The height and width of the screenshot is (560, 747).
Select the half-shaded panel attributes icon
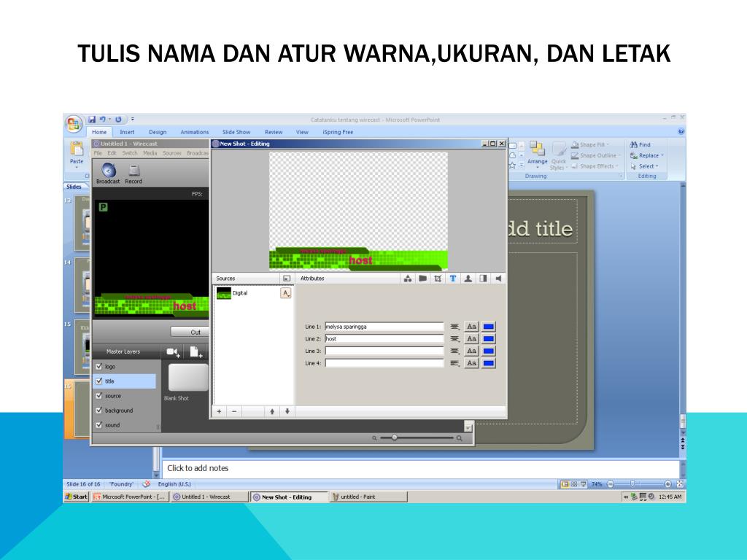pos(483,279)
